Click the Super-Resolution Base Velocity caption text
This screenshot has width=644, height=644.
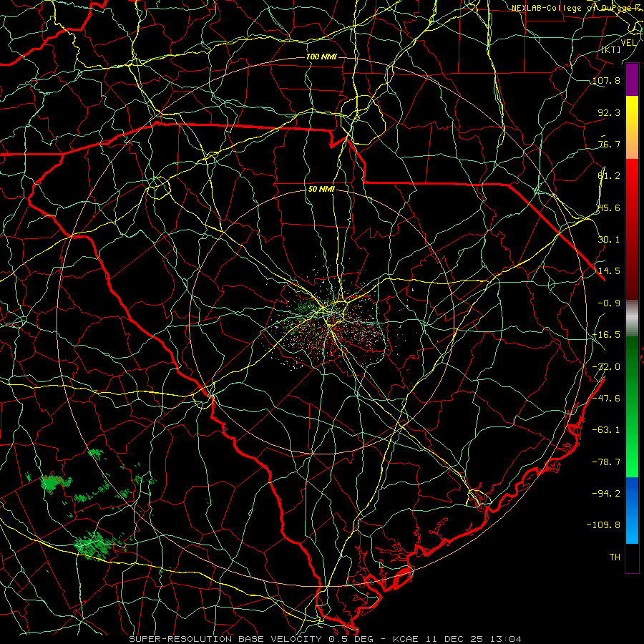pyautogui.click(x=326, y=639)
